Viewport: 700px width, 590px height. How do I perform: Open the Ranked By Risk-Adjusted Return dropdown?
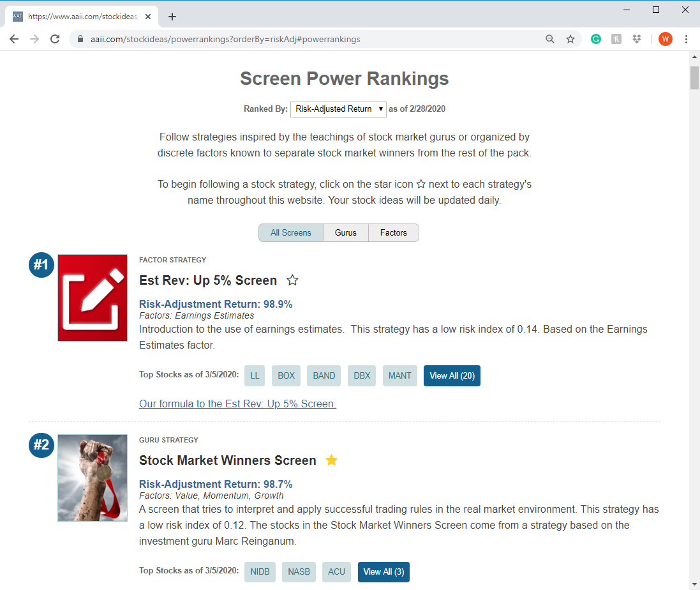click(x=338, y=109)
